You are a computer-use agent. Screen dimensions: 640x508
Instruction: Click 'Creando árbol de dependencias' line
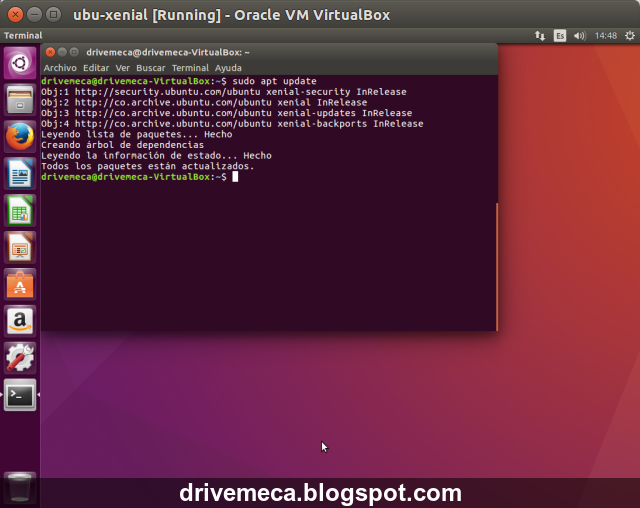(x=122, y=145)
